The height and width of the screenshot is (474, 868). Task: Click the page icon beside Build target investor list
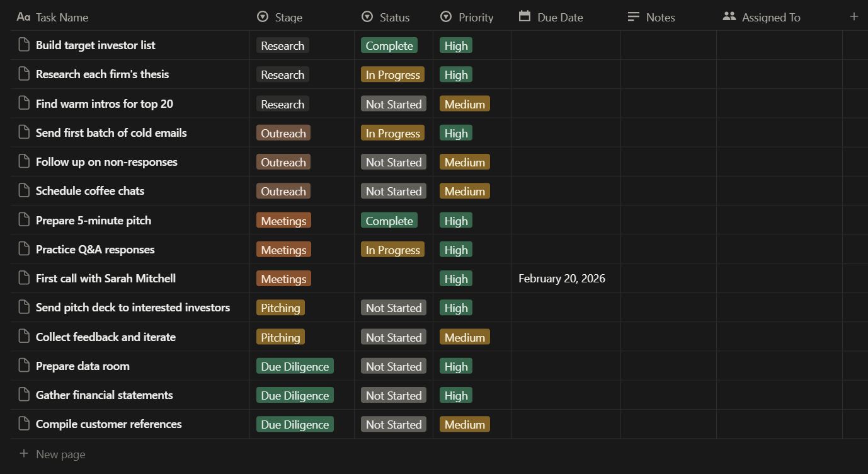(24, 45)
